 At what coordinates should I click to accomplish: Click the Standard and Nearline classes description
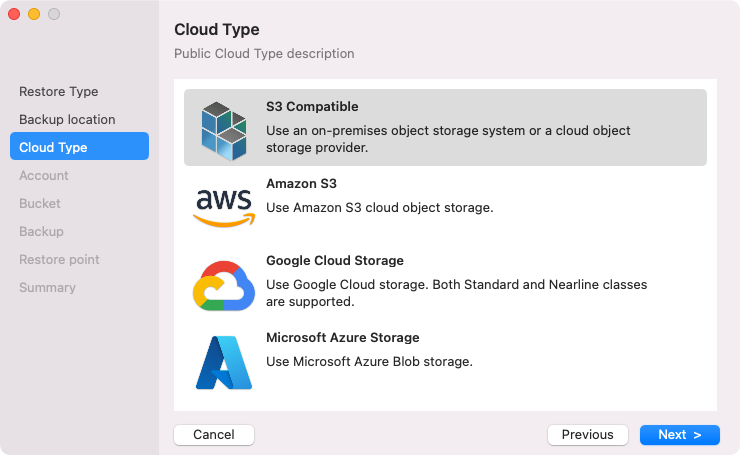click(x=456, y=293)
